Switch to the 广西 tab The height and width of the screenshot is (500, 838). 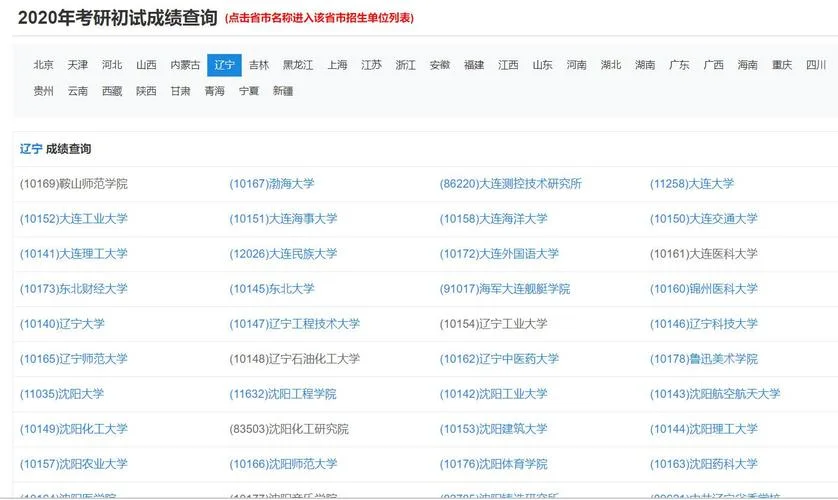713,65
